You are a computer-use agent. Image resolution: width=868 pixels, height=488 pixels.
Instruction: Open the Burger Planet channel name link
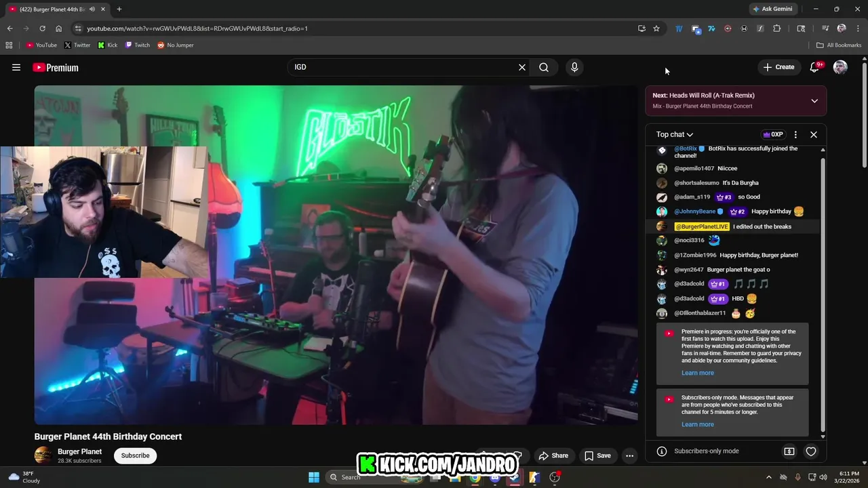point(79,451)
